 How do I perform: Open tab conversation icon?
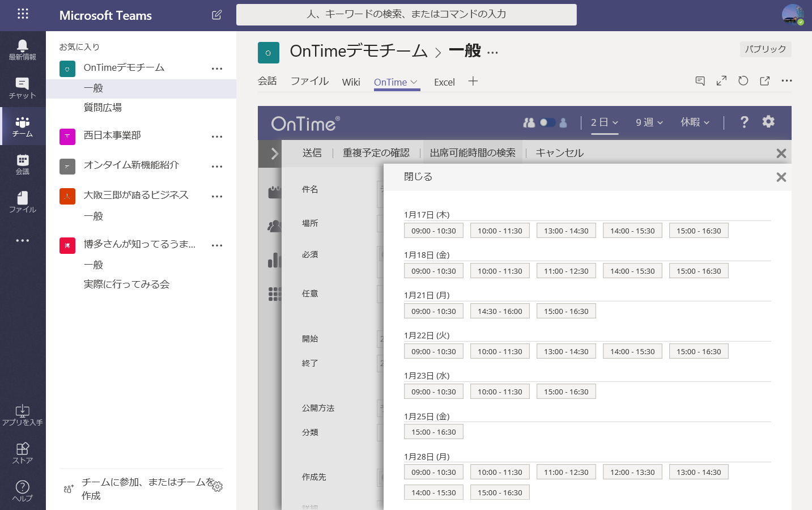point(700,81)
